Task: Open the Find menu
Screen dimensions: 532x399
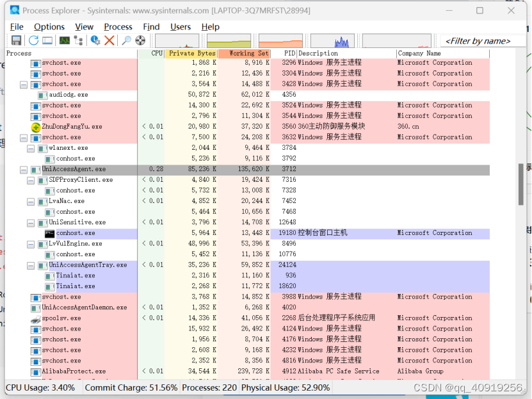Action: (x=151, y=27)
